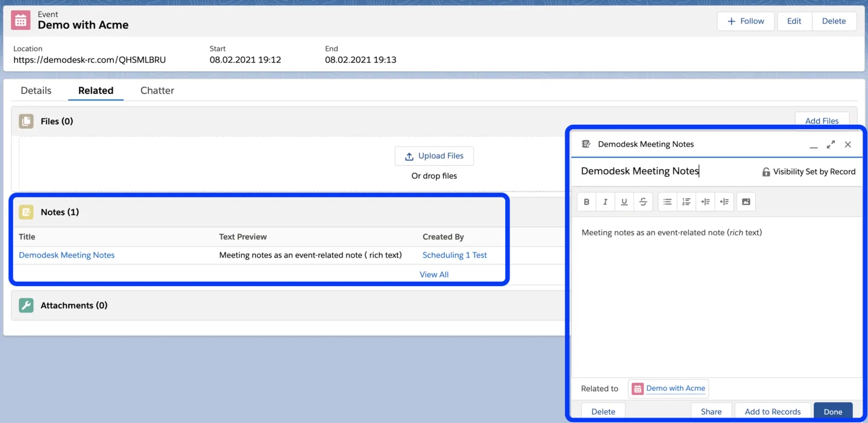Screen dimensions: 868x423
Task: Minimize the Demodesk Meeting Notes panel
Action: [814, 145]
